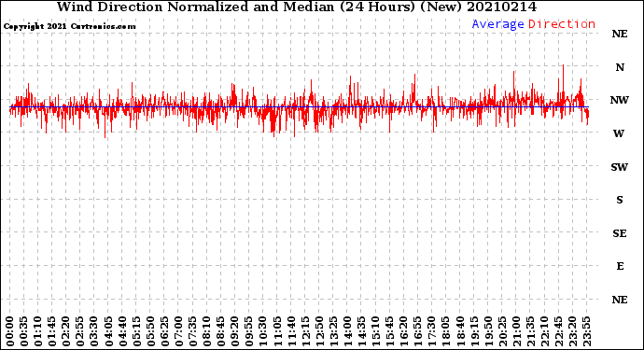
Task: Click the 23:55 time label
Action: click(x=586, y=331)
